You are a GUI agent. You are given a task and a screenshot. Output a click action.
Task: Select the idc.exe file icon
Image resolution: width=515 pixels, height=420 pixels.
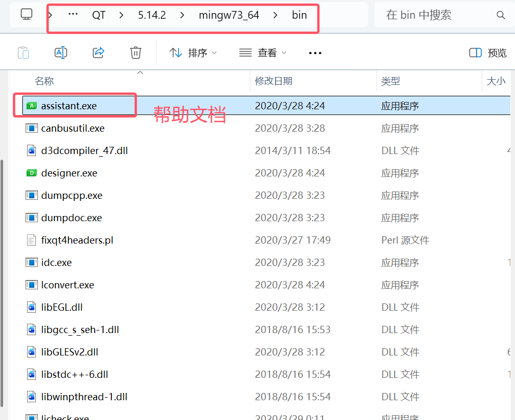tap(32, 262)
